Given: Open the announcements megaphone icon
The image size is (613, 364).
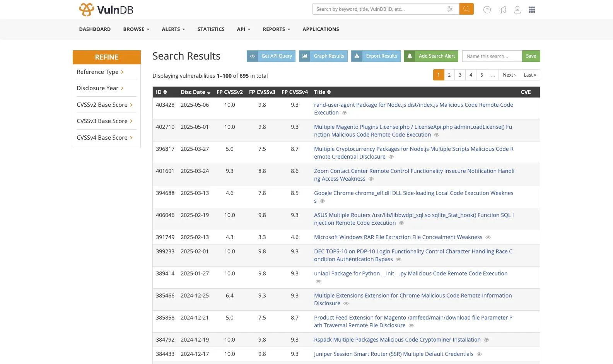Looking at the screenshot, I should pyautogui.click(x=502, y=10).
